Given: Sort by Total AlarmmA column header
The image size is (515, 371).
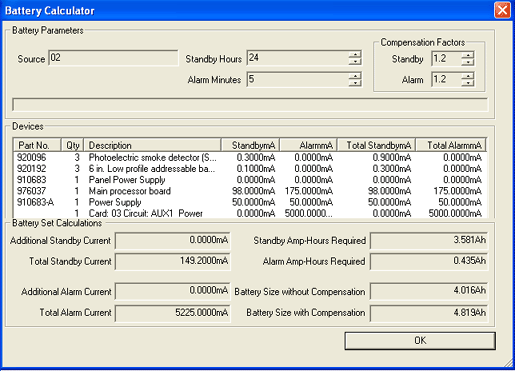Looking at the screenshot, I should tap(451, 145).
